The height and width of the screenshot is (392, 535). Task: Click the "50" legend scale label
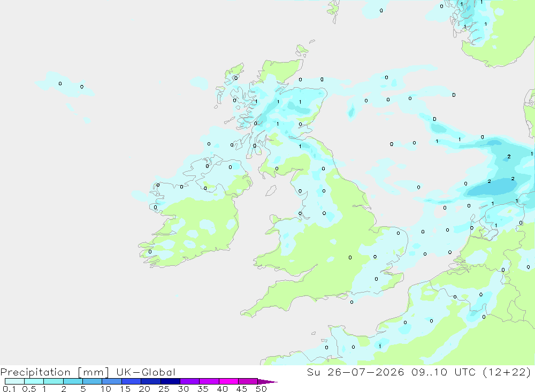click(x=261, y=389)
